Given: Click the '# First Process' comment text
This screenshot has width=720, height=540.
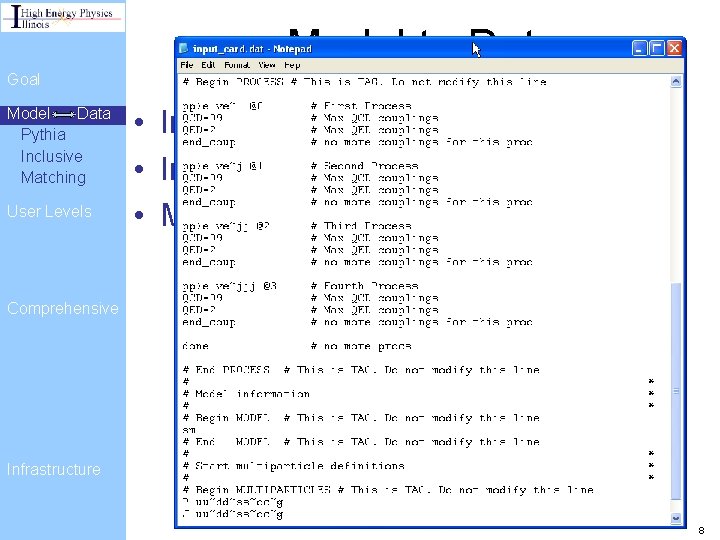Looking at the screenshot, I should (361, 106).
